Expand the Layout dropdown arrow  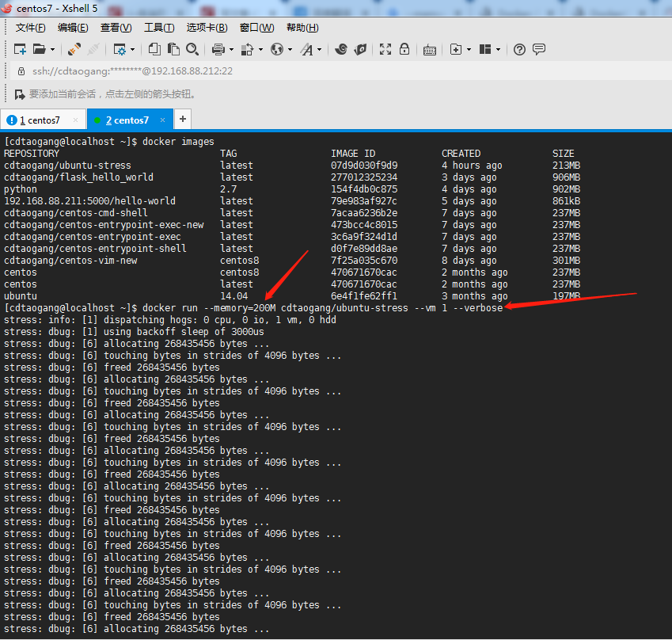coord(498,50)
